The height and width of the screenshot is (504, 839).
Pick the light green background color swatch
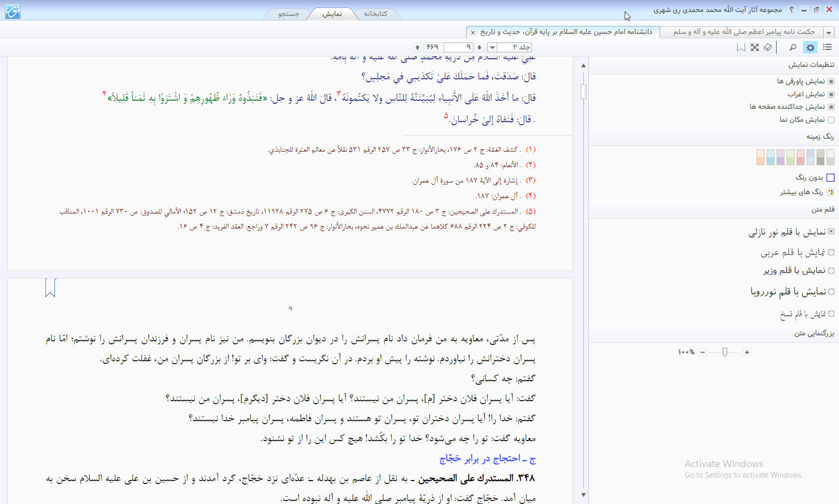click(791, 157)
